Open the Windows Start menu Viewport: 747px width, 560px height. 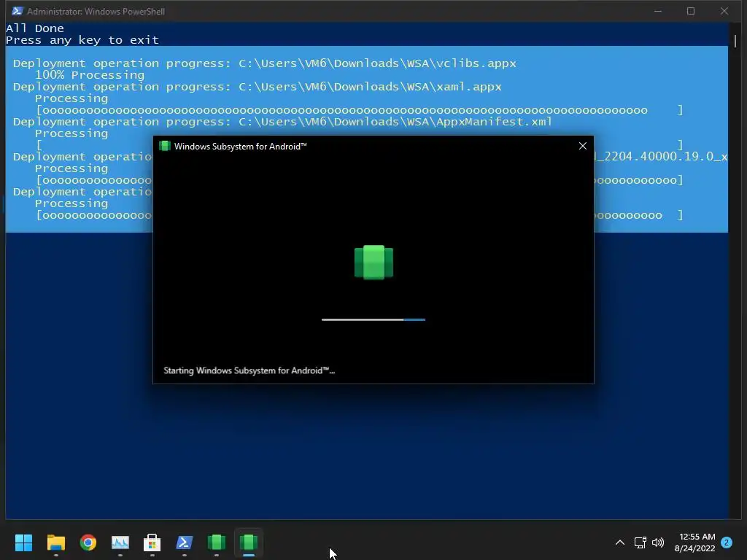(x=23, y=542)
